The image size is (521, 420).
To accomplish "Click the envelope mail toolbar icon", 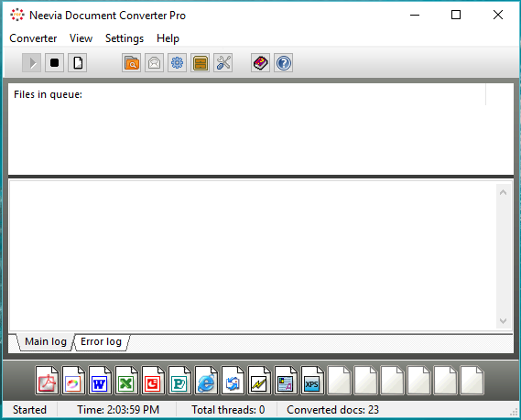I will coord(154,63).
